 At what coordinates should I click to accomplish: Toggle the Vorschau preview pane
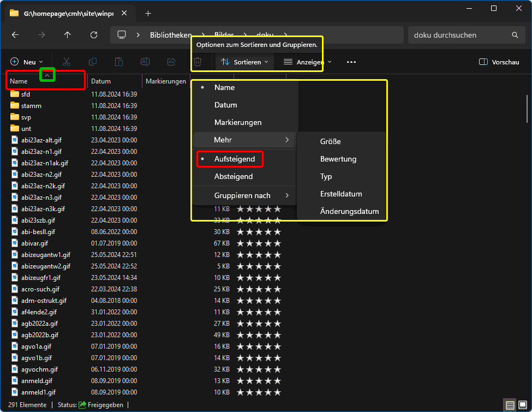tap(499, 62)
